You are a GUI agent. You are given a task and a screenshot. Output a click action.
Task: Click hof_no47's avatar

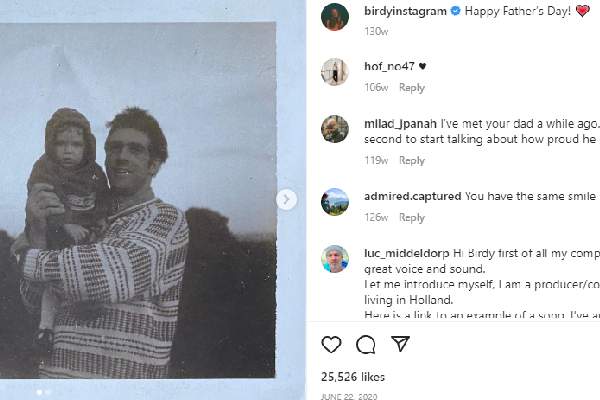(x=335, y=72)
